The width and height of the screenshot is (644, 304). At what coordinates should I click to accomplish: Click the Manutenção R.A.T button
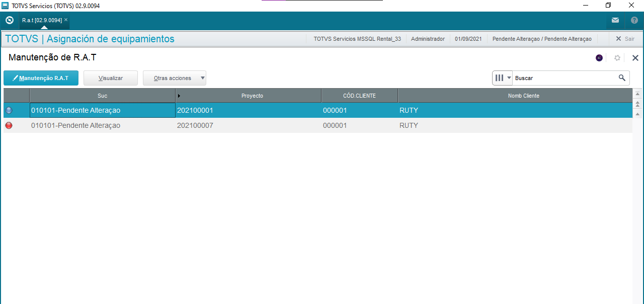(41, 78)
